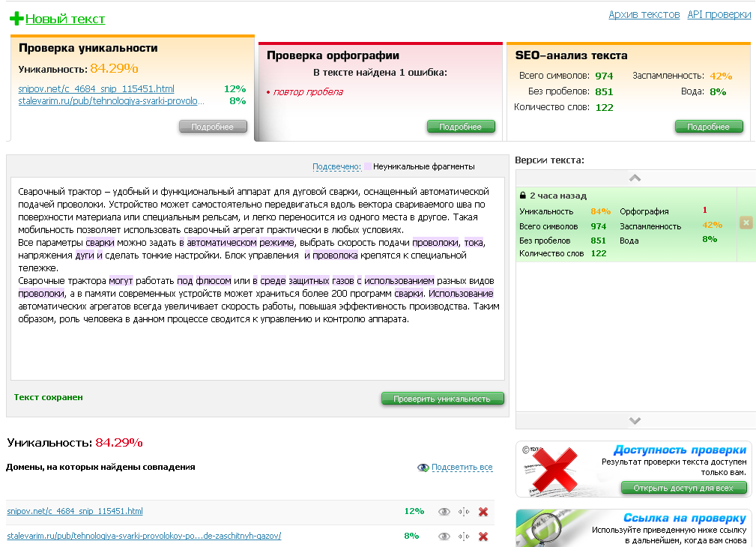The image size is (756, 547).
Task: Click the large red X access thumbnail
Action: coord(552,469)
